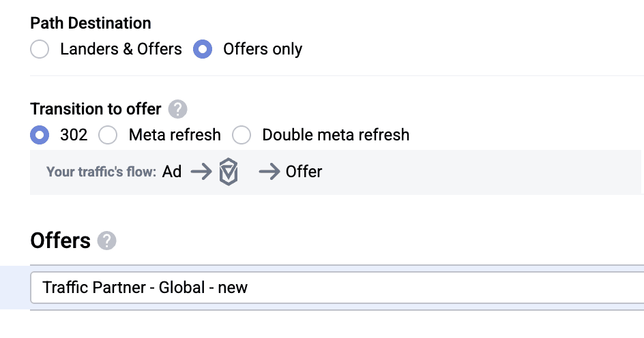Click the Offer step in traffic flow
644x338 pixels.
tap(304, 172)
